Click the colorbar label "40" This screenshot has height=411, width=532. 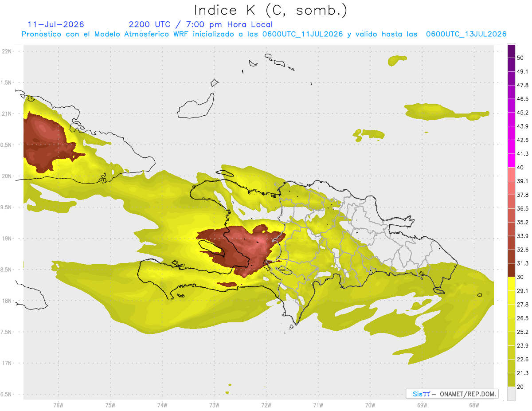520,168
